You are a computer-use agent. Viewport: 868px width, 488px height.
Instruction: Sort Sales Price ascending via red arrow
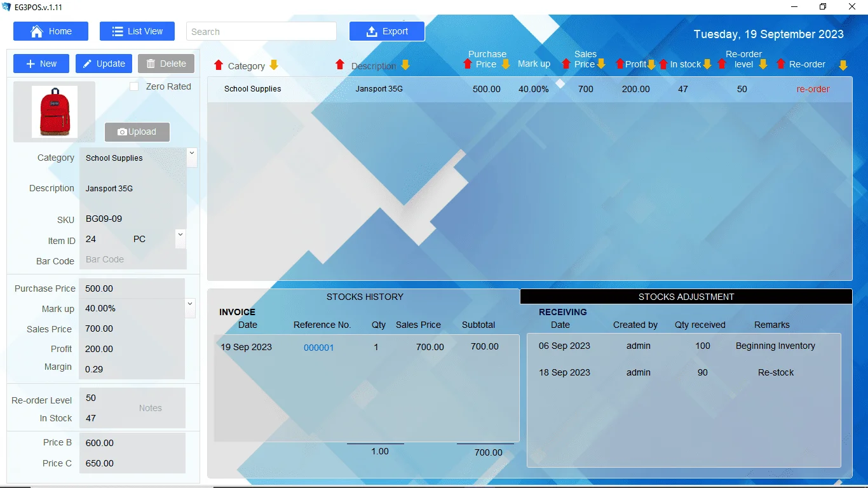click(566, 64)
